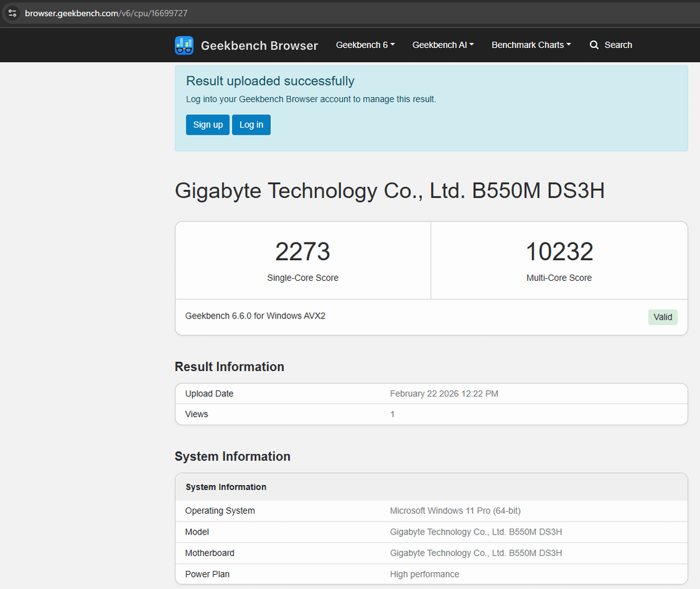
Task: Go to Geekbench Browser home text link
Action: [x=259, y=45]
